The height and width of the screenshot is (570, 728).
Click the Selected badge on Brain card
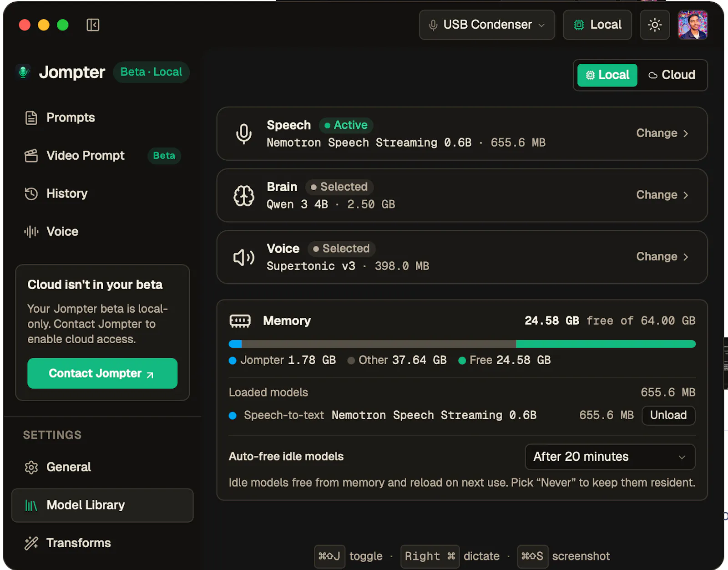pyautogui.click(x=339, y=187)
